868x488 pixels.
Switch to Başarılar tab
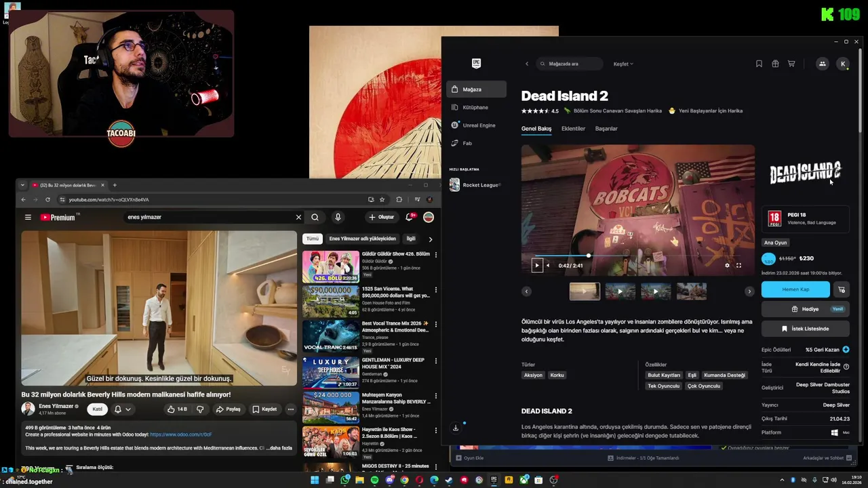[606, 129]
